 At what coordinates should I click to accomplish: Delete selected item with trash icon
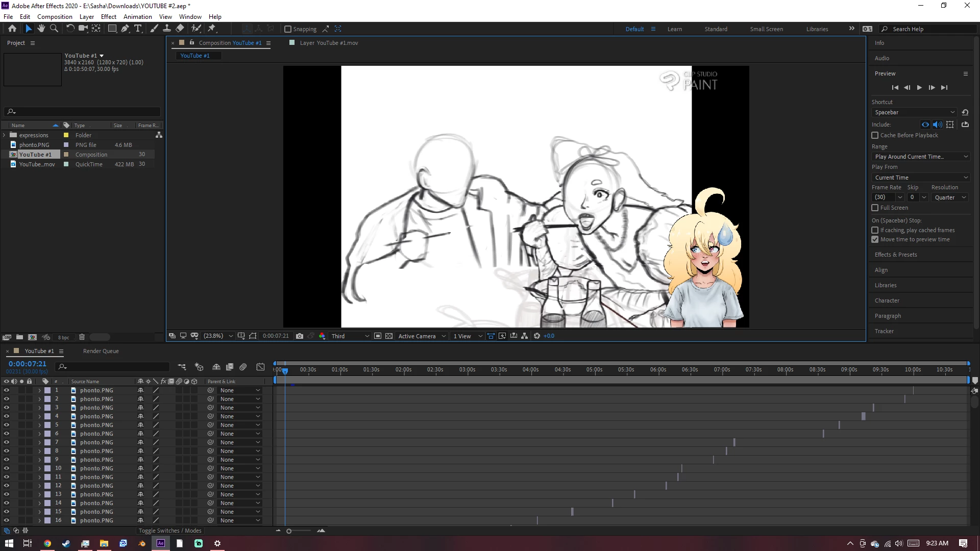click(82, 337)
